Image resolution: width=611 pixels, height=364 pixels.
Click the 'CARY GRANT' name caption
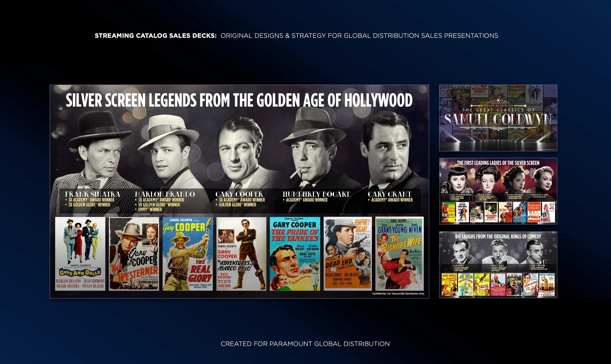[389, 194]
